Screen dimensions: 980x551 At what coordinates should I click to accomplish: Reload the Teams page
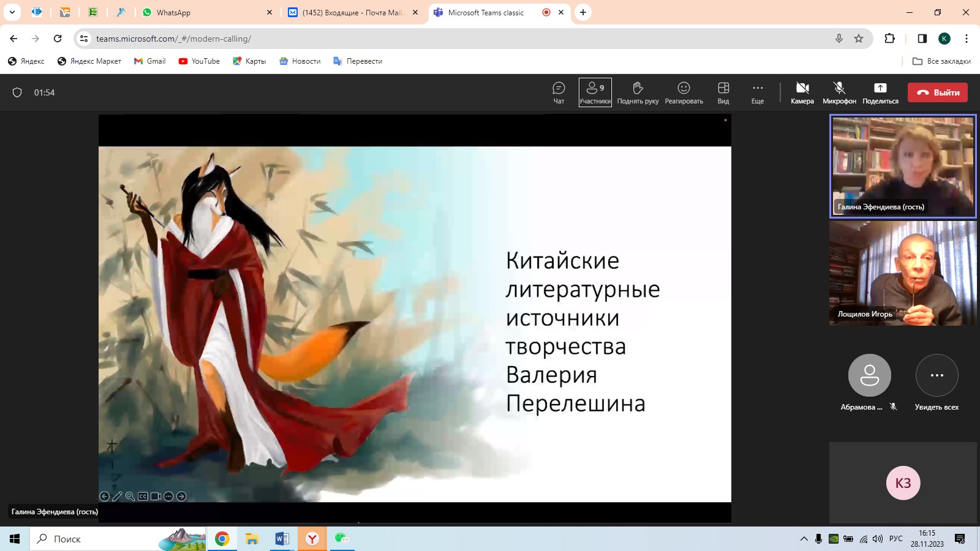pos(58,39)
